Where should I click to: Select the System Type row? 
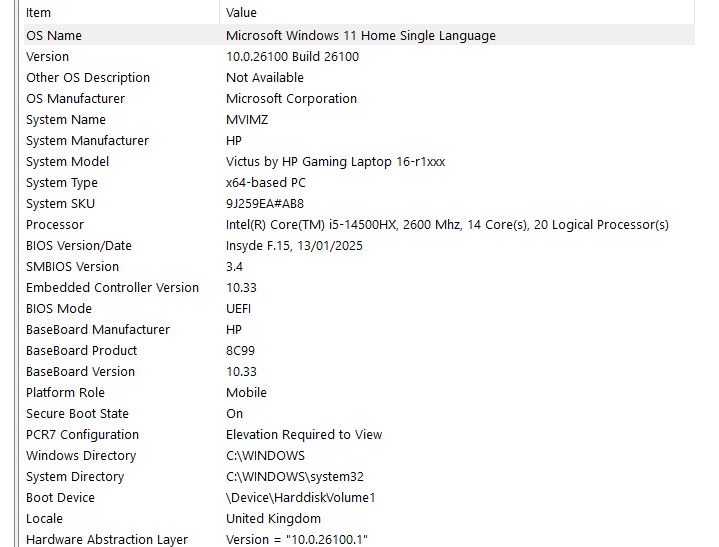click(62, 183)
